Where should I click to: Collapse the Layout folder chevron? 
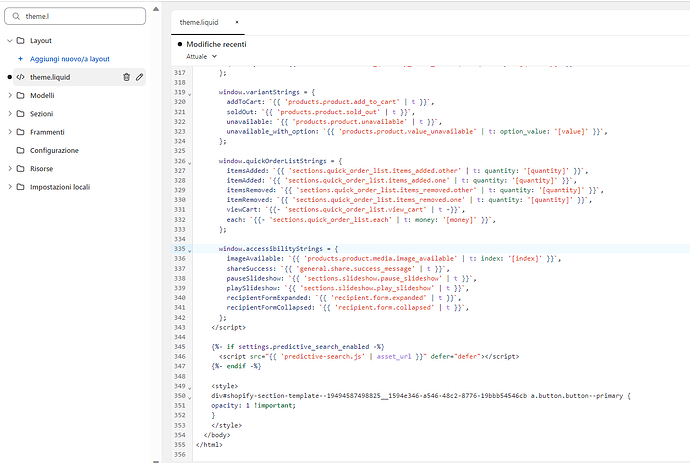9,41
